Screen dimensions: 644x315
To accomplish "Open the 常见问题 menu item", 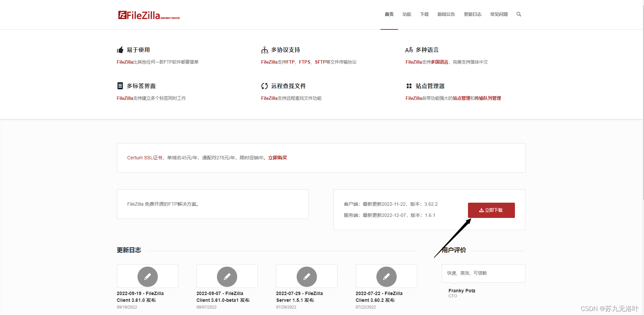I will click(499, 14).
